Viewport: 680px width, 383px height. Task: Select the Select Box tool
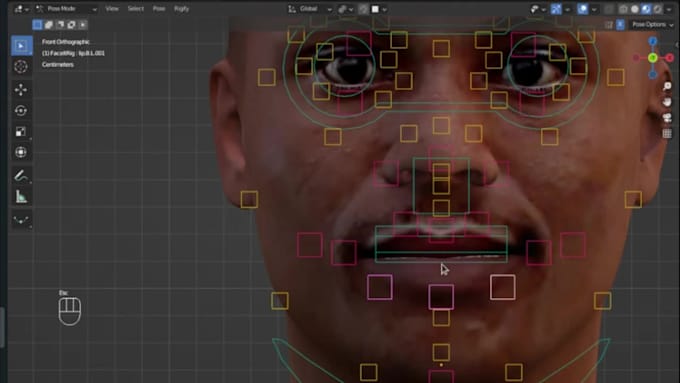click(21, 46)
